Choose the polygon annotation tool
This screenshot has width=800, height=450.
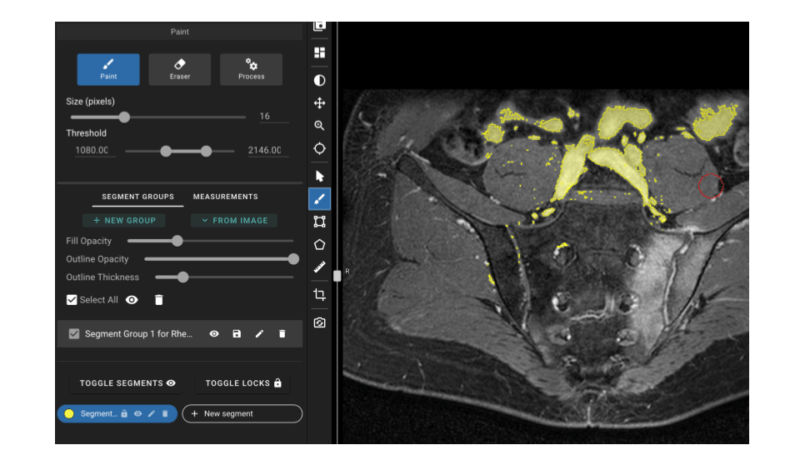click(319, 244)
